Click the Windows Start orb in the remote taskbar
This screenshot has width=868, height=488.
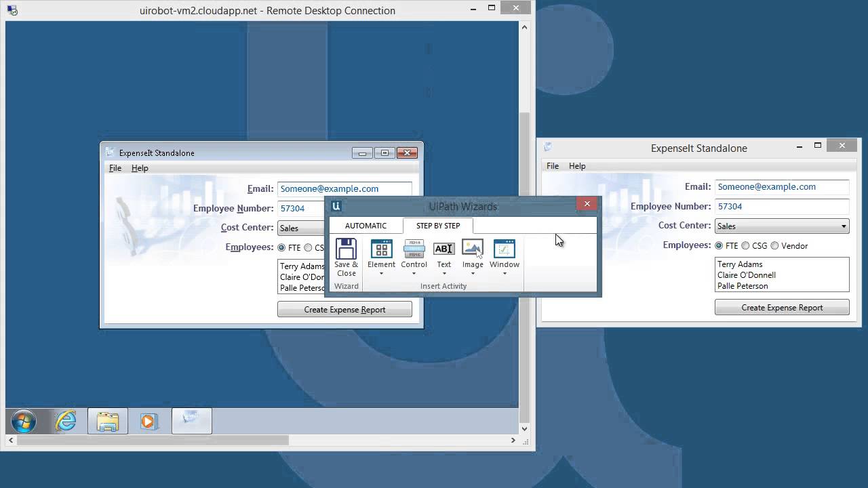[x=24, y=422]
